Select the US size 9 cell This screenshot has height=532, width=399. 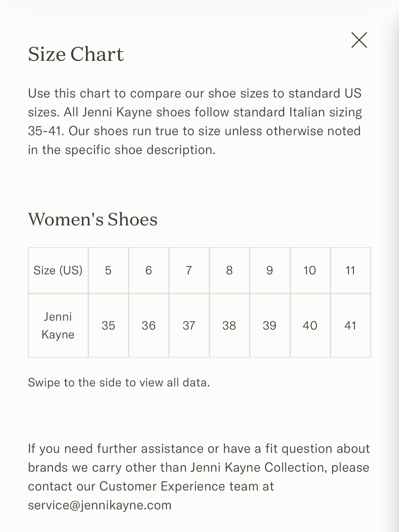(270, 271)
